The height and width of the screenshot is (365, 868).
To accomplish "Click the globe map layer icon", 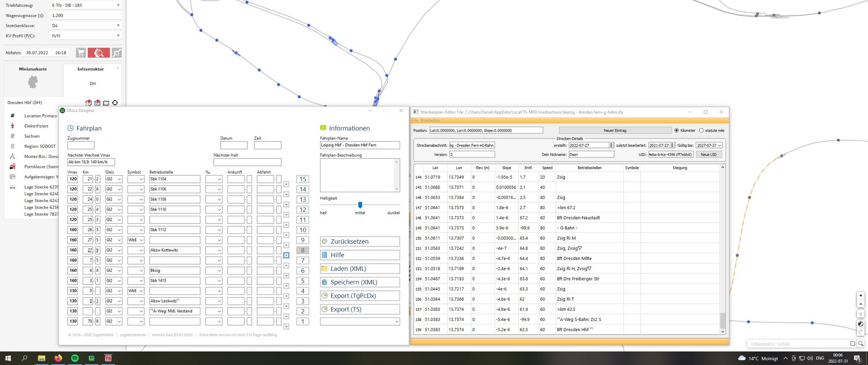I will [x=860, y=324].
